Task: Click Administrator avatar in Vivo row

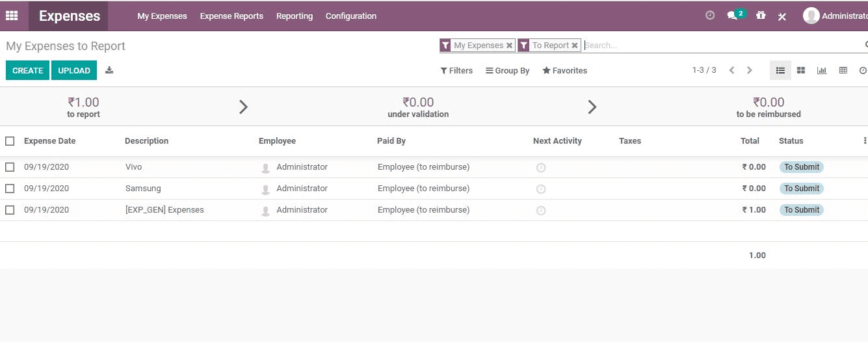Action: (x=265, y=168)
